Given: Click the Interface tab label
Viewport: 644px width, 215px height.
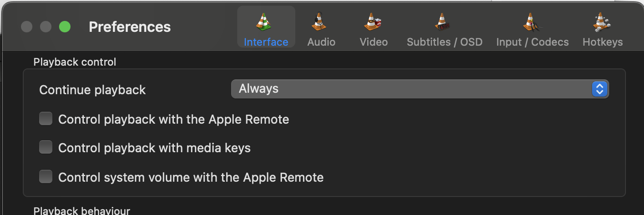Looking at the screenshot, I should [x=266, y=42].
